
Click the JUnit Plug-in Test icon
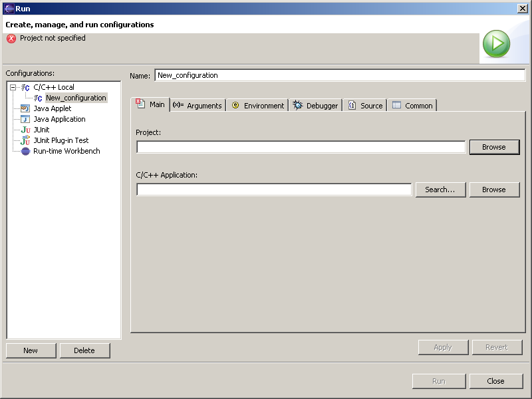coord(25,140)
